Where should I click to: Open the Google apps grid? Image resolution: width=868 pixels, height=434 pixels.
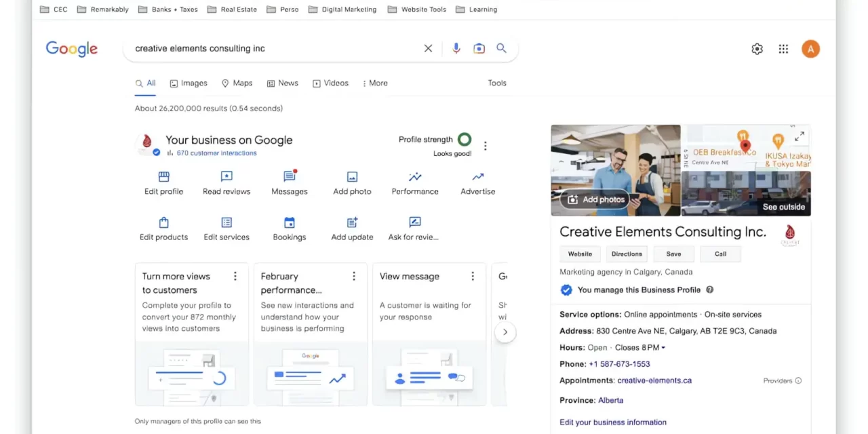click(x=783, y=49)
